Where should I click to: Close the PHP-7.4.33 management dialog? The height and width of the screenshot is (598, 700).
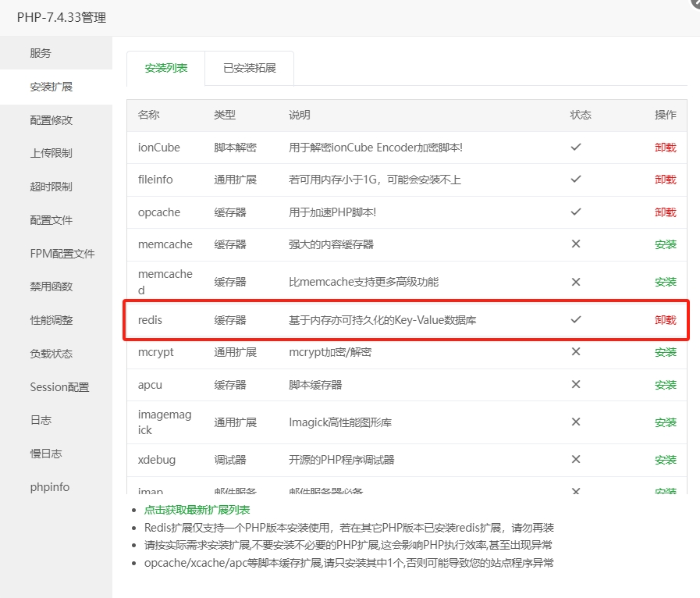[695, 4]
